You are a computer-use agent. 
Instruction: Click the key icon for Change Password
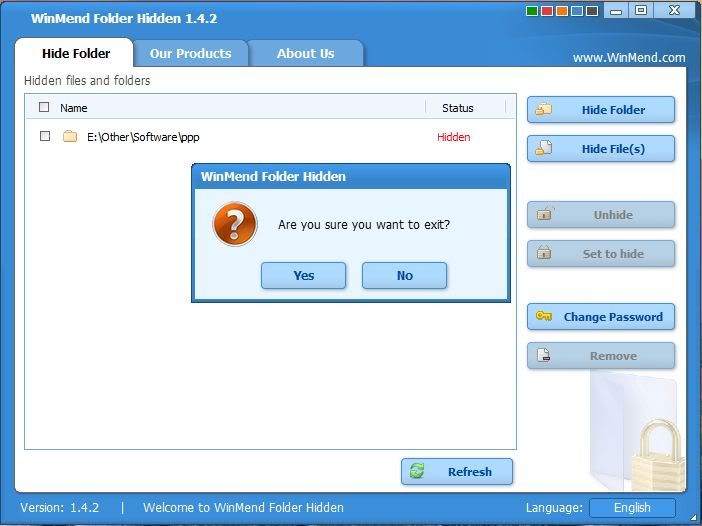click(544, 317)
